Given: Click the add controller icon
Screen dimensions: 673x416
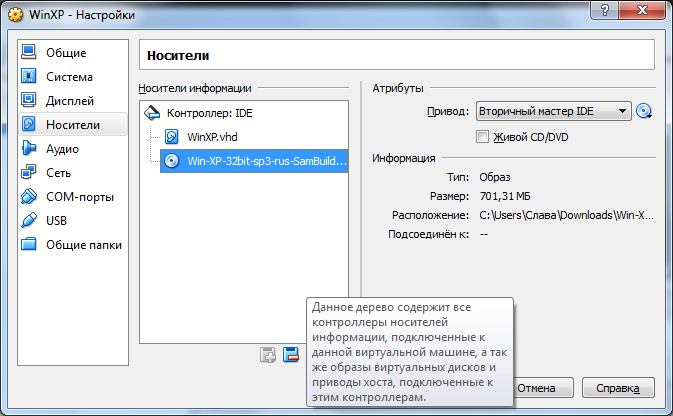Looking at the screenshot, I should click(268, 355).
